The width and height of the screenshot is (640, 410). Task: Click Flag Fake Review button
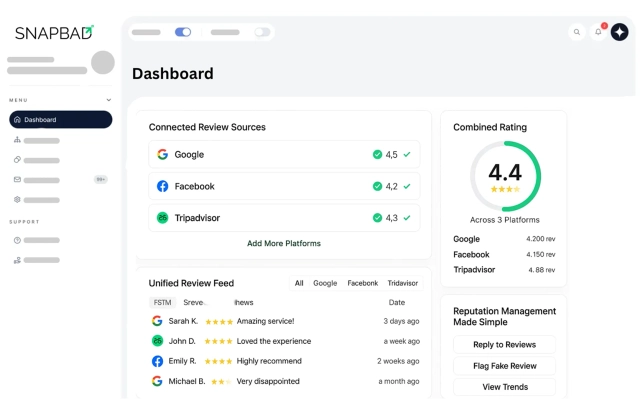coord(504,366)
